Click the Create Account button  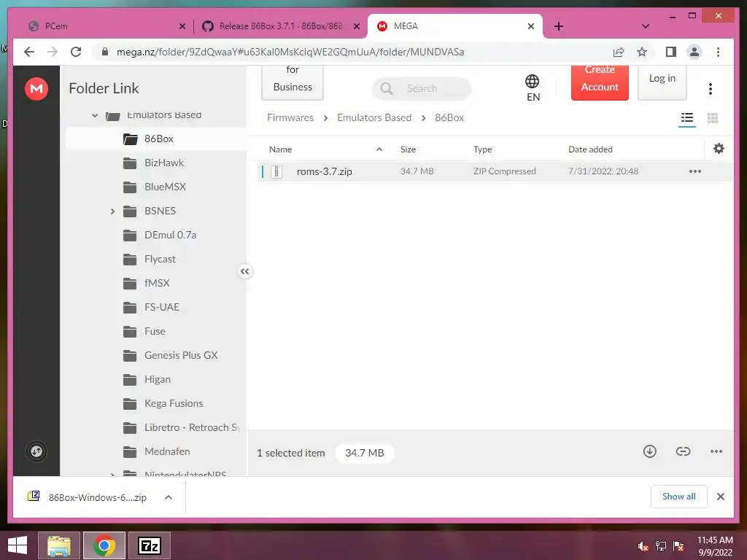[x=600, y=82]
